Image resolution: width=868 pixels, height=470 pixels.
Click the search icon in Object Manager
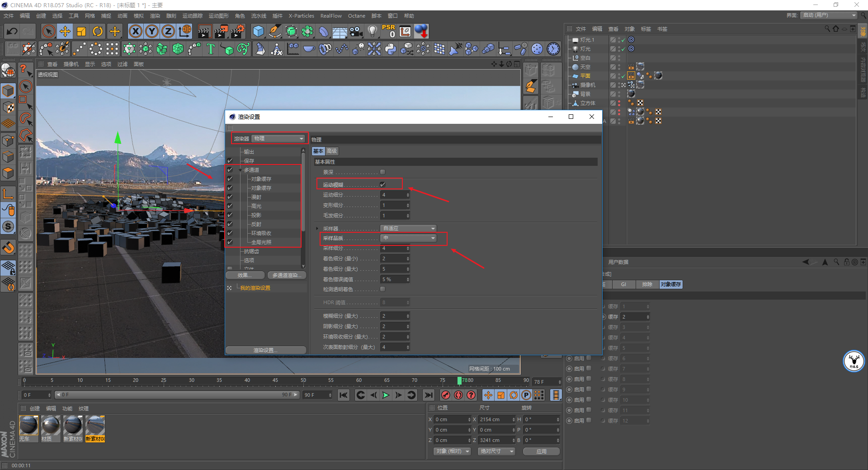point(827,28)
